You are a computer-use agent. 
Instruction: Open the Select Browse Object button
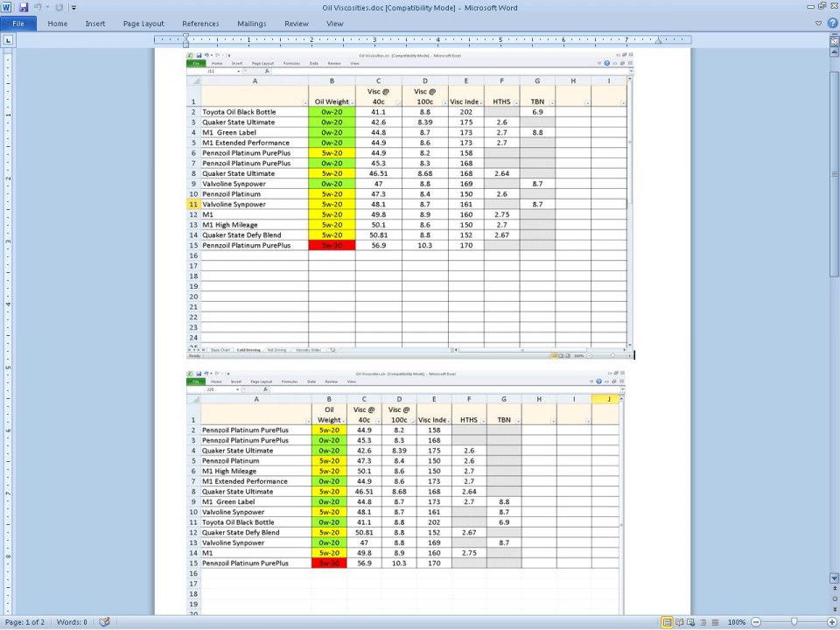click(834, 598)
